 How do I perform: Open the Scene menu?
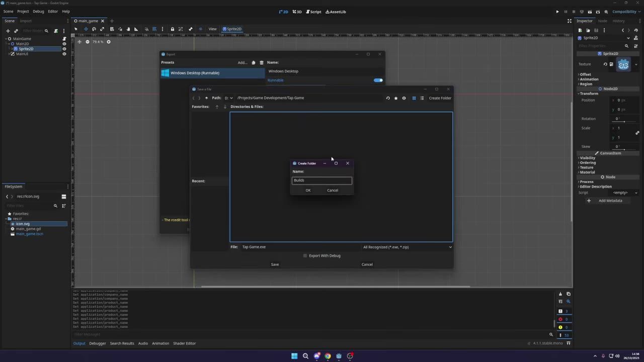9,11
